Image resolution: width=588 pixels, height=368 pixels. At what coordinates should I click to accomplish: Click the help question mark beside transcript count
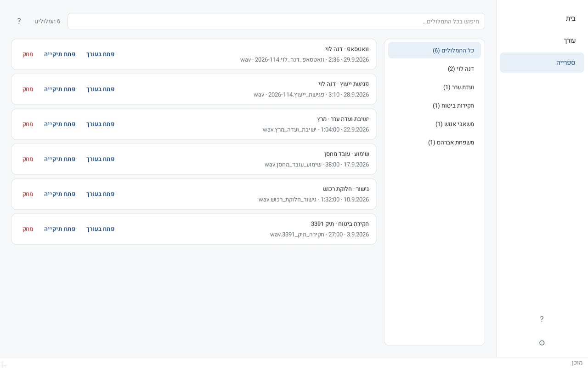coord(19,21)
